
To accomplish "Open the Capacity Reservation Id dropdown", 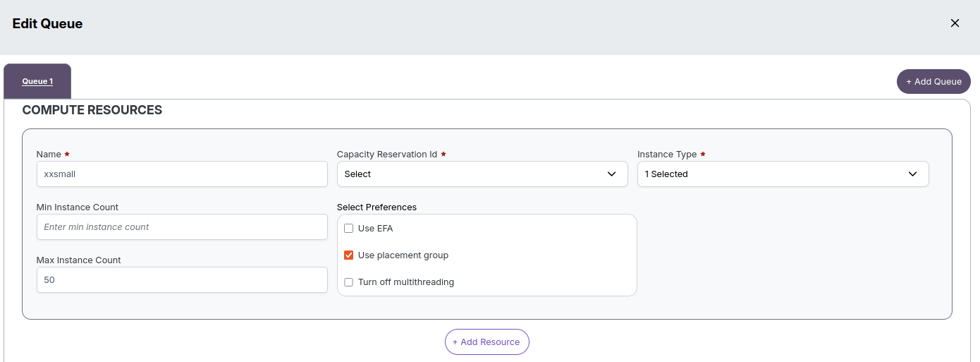I will (x=482, y=174).
